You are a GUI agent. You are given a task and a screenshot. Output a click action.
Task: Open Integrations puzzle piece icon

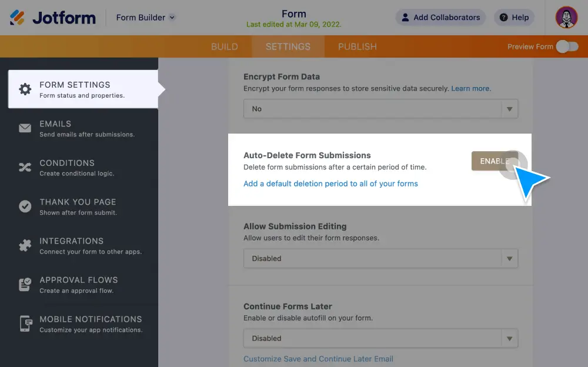tap(25, 246)
